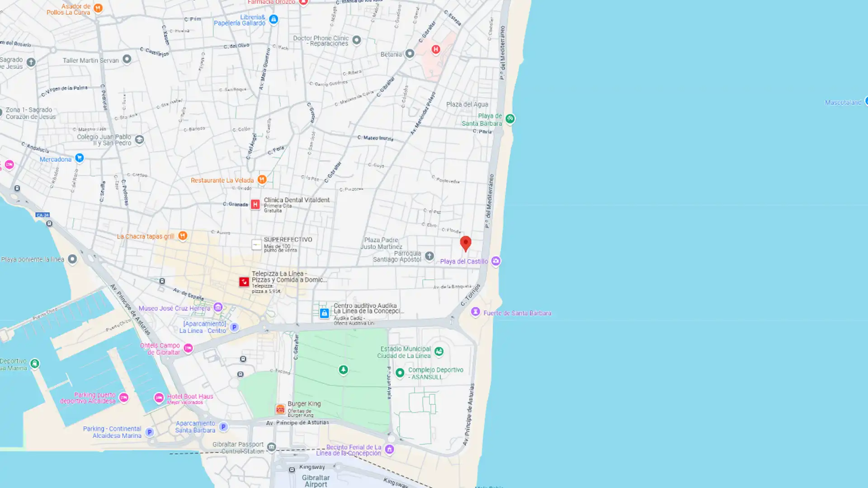Open the La Chacra tapas grill marker

[183, 235]
